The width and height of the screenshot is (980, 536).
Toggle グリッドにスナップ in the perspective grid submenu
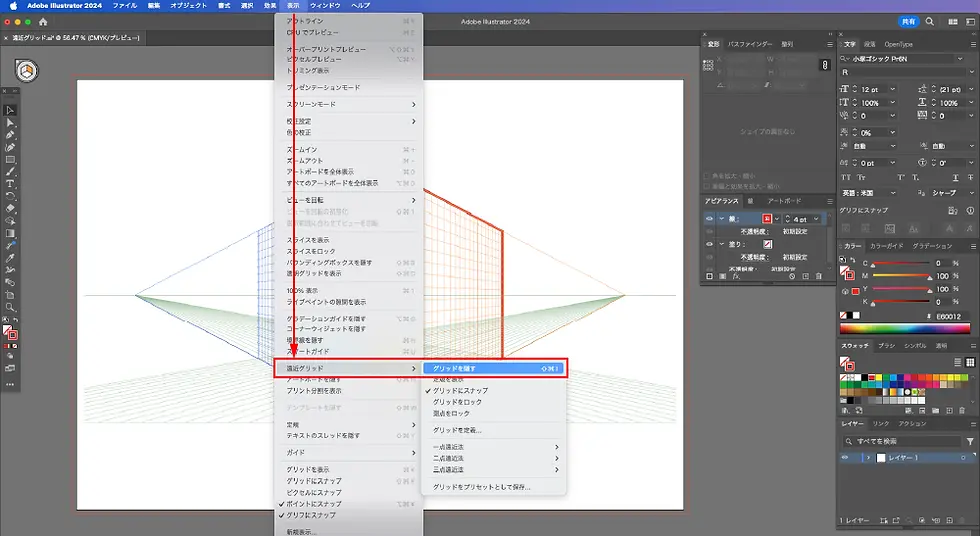pyautogui.click(x=460, y=390)
